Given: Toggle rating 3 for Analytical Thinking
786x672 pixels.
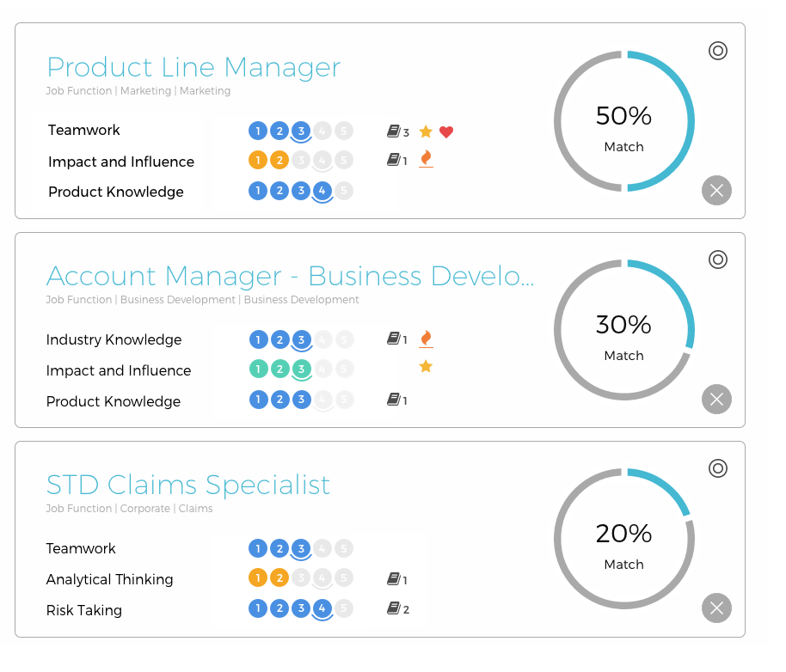Looking at the screenshot, I should (x=301, y=578).
